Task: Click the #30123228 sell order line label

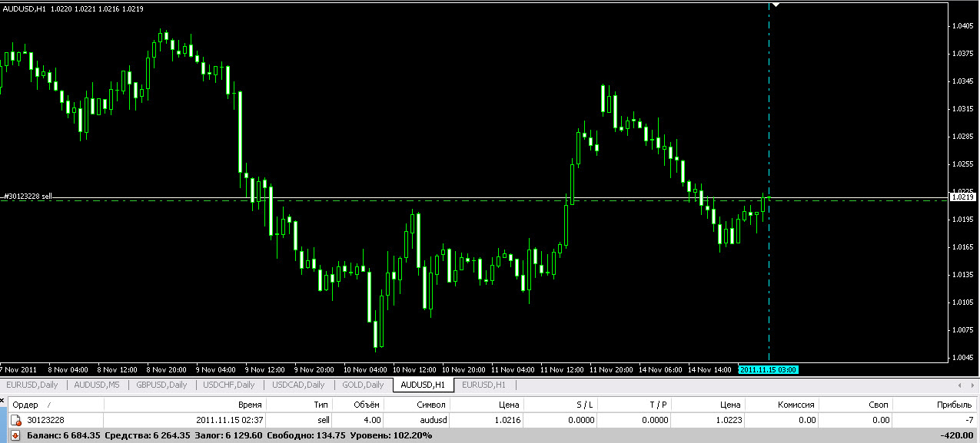Action: 28,197
